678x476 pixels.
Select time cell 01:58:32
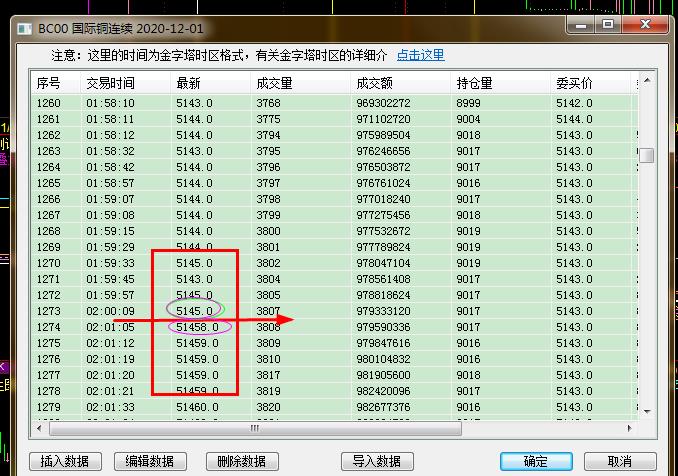point(110,151)
